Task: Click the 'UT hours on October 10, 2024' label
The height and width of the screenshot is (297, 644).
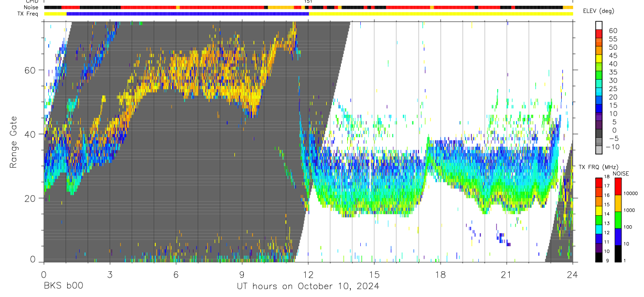Action: coord(308,287)
